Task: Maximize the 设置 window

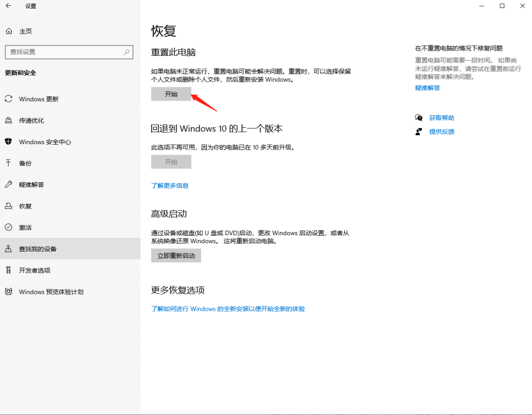Action: pyautogui.click(x=502, y=6)
